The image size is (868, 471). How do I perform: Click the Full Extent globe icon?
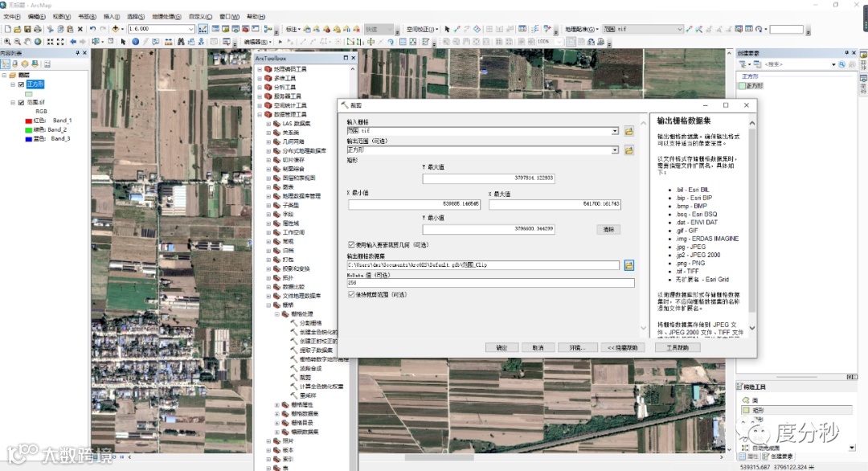(x=39, y=42)
